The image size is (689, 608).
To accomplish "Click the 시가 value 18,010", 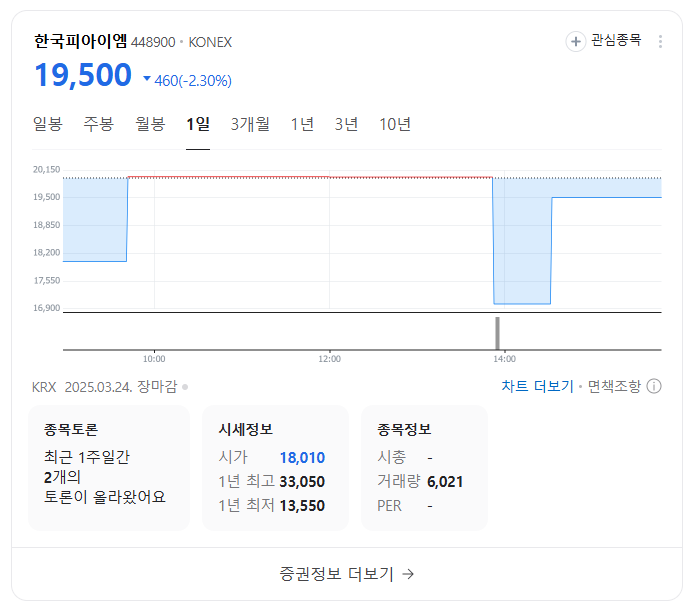I will pyautogui.click(x=302, y=458).
